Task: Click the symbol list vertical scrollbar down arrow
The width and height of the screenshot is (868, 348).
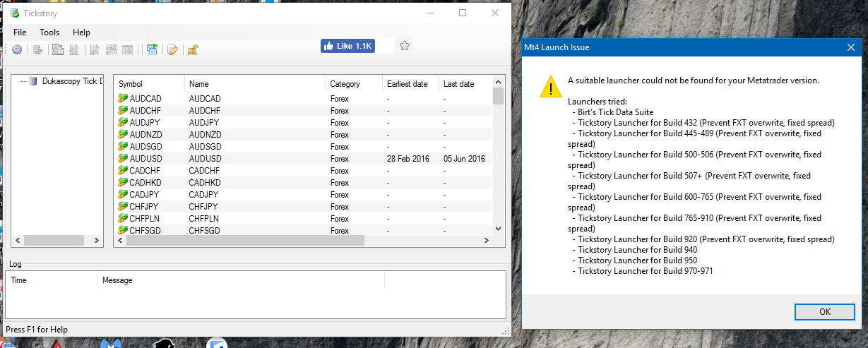Action: tap(498, 229)
